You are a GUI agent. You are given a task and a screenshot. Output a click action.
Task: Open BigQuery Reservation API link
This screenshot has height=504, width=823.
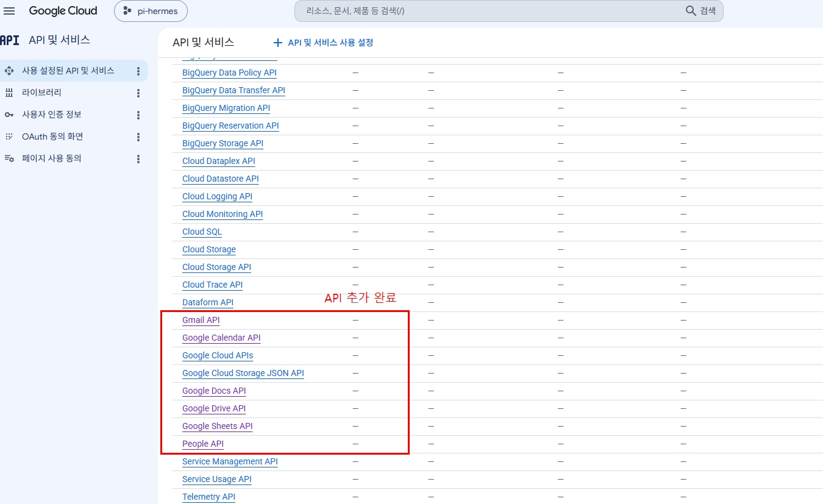[230, 126]
